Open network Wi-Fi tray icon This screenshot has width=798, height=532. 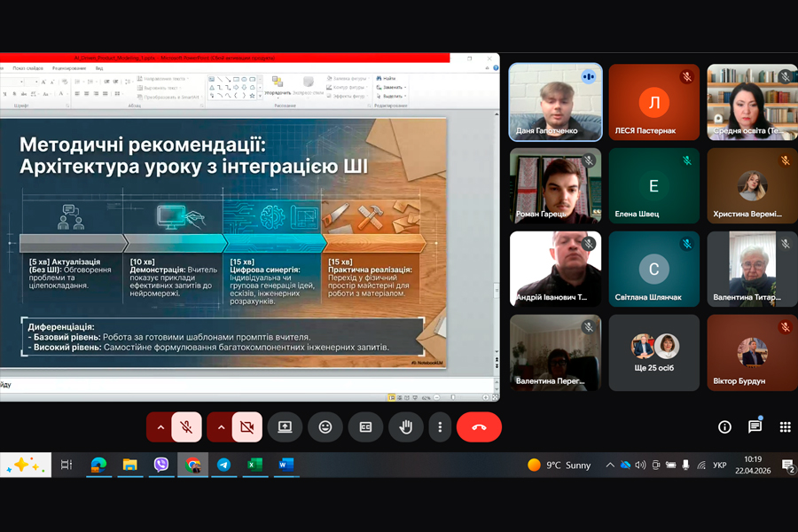tap(701, 465)
